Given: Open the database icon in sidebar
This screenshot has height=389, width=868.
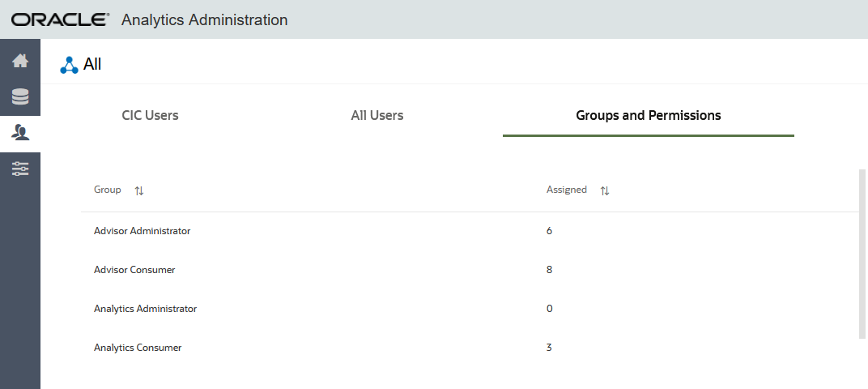Looking at the screenshot, I should (x=20, y=96).
